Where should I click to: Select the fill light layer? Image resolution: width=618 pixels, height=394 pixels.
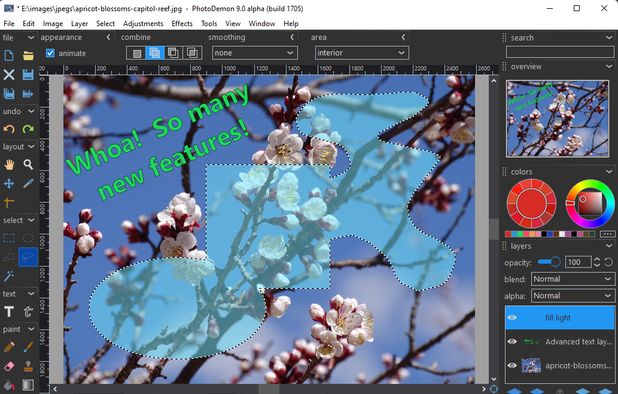click(560, 318)
